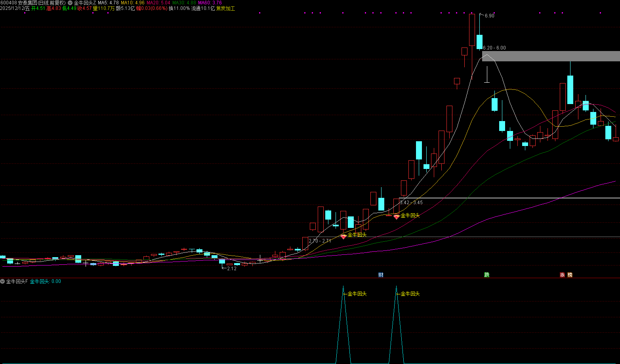Click the date 2025/12/12/五
Viewport: 620px width, 364px height.
click(15, 8)
